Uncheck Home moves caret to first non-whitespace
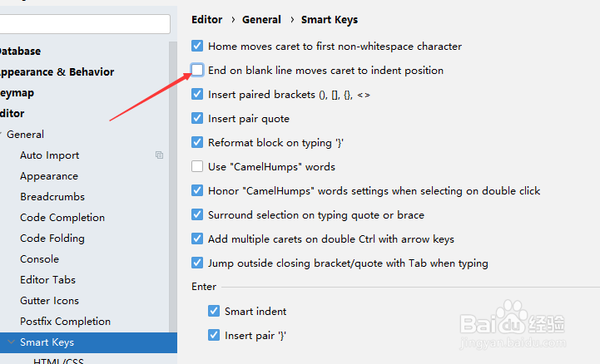Viewport: 600px width, 364px height. (x=197, y=47)
